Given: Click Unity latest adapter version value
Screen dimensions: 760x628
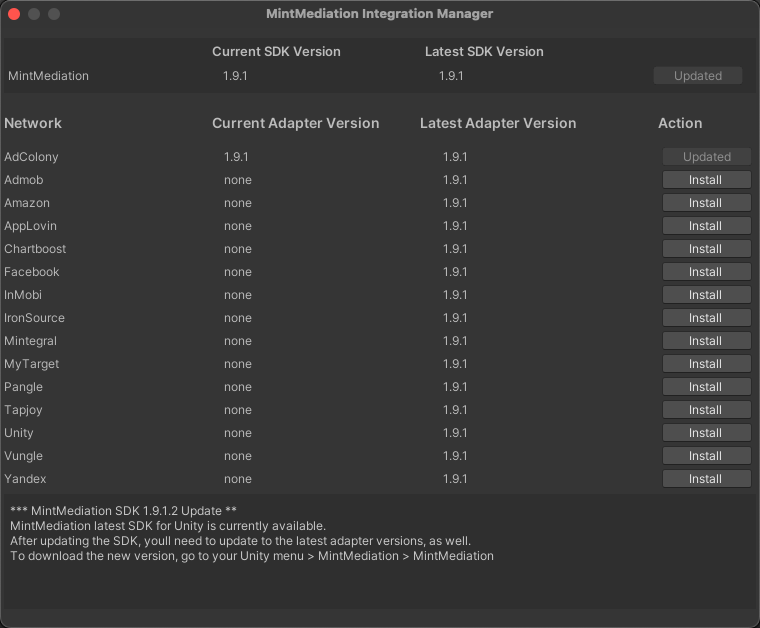Looking at the screenshot, I should click(455, 433).
